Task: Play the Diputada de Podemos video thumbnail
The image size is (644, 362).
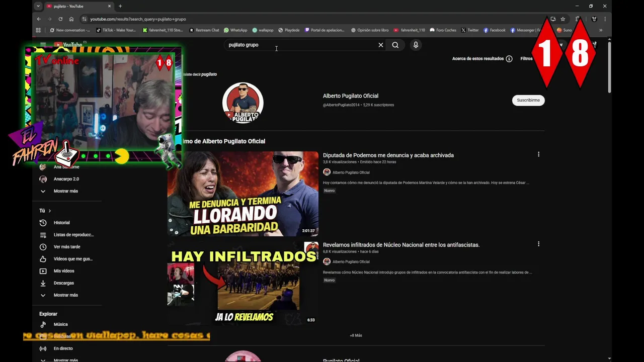Action: click(243, 194)
